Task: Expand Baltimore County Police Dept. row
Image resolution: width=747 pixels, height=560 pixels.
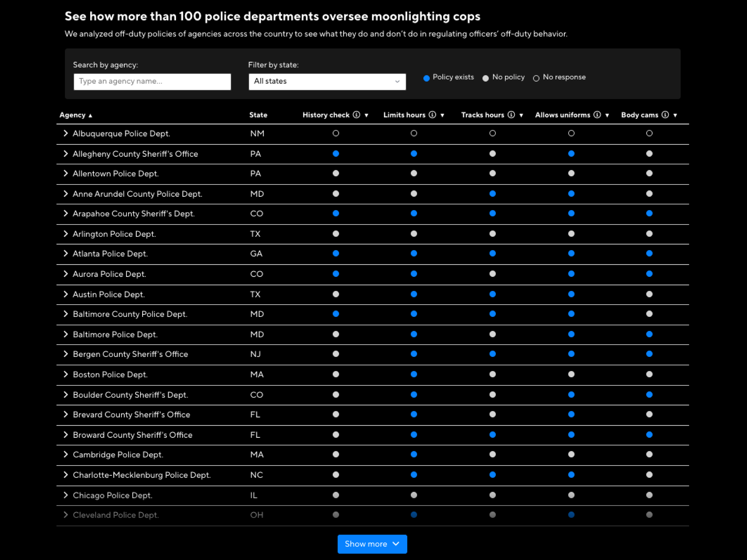Action: 66,314
